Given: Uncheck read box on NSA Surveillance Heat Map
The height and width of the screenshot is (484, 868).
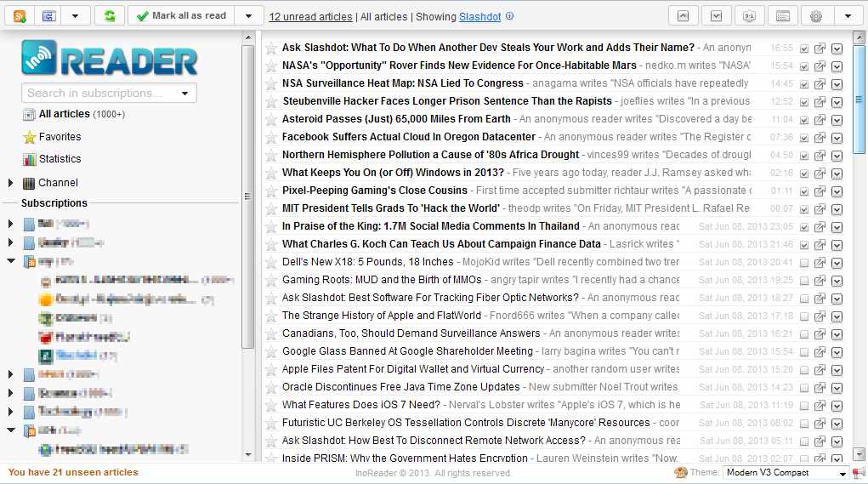Looking at the screenshot, I should click(804, 84).
